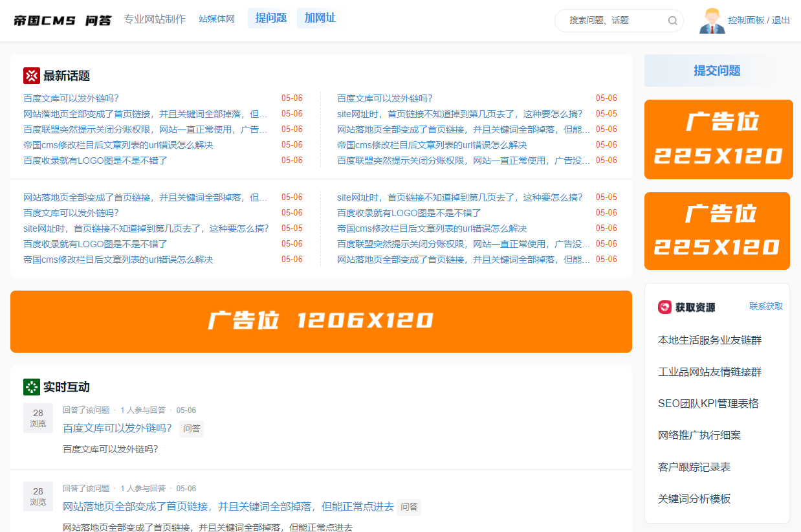Open the SEO团队KPI管理表格 resource link

(708, 403)
